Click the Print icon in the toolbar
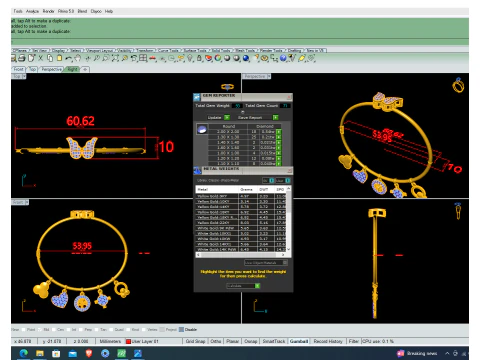Screen dimensions: 480x360 (x=22, y=58)
